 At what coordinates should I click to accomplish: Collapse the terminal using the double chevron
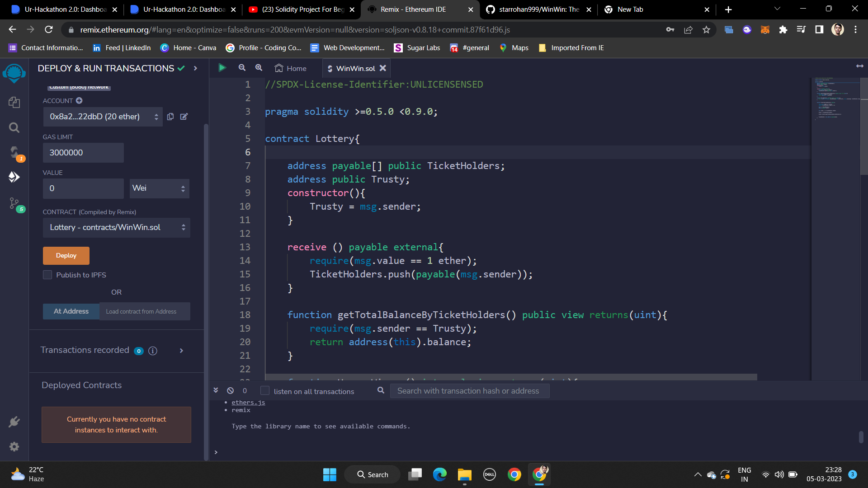[x=216, y=390]
